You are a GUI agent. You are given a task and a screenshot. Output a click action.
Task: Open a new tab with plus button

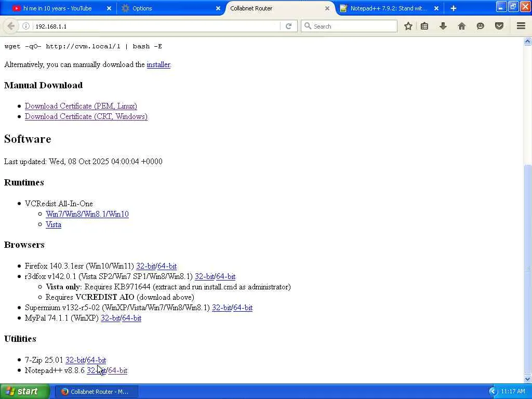pyautogui.click(x=453, y=8)
